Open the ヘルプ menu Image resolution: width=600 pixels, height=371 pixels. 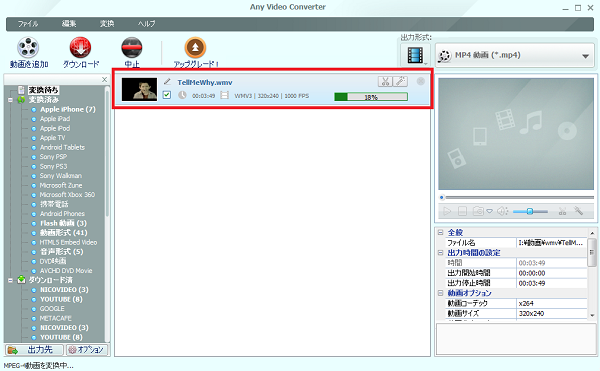[147, 24]
